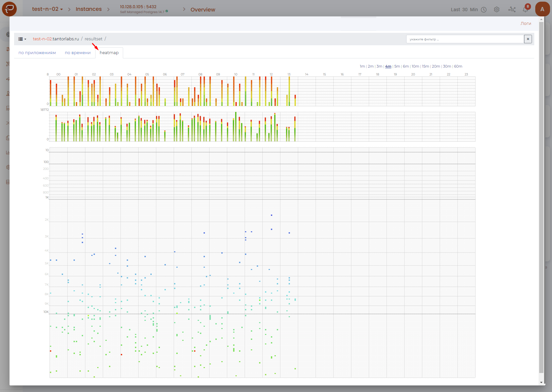Viewport: 552px width, 392px height.
Task: Go to Instances in the breadcrumb
Action: tap(89, 9)
